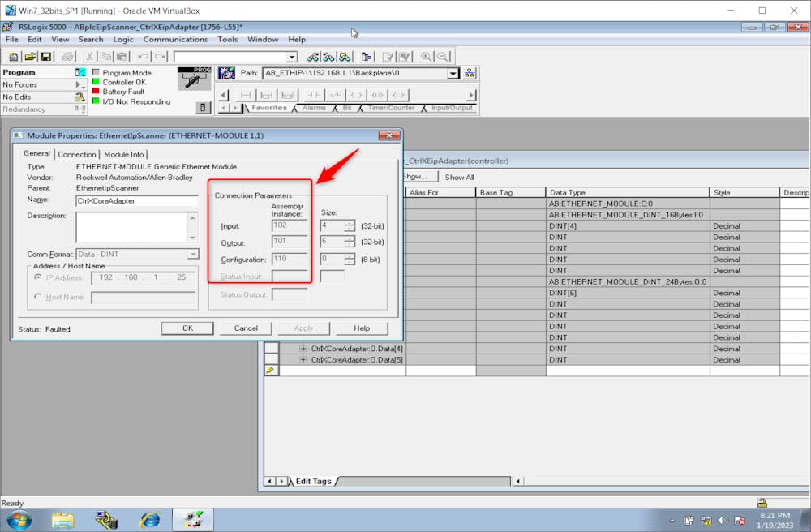This screenshot has height=532, width=811.
Task: Redo action via toolbar icon
Action: [160, 57]
